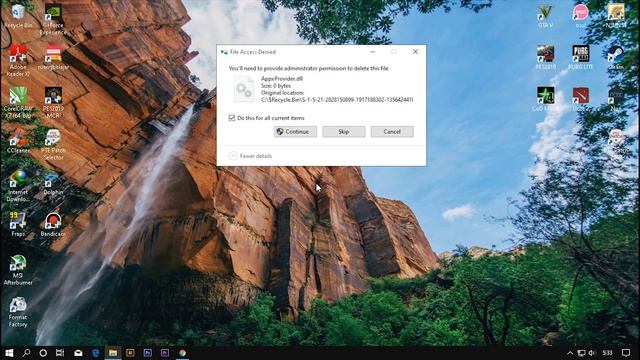Open PES2019 game shortcut with the player-photo icon
Viewport: 640px width, 360px height.
point(545,57)
